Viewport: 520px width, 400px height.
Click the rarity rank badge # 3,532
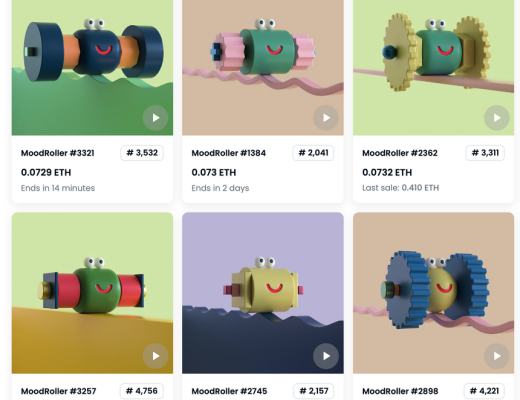click(x=142, y=153)
